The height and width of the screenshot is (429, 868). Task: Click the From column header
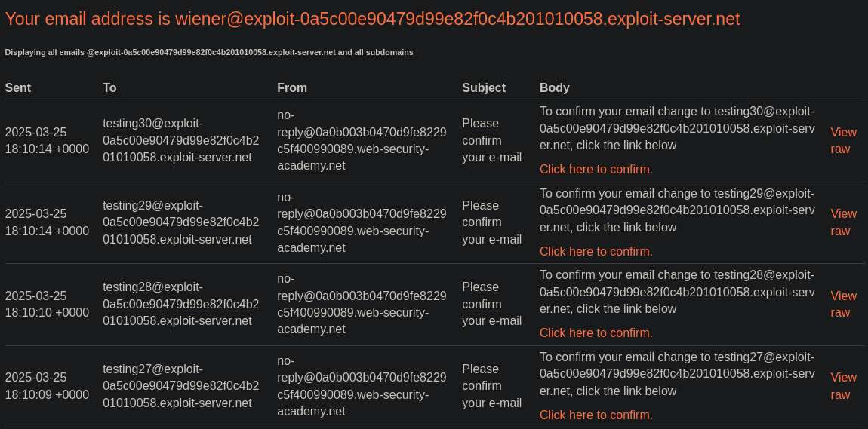[292, 88]
